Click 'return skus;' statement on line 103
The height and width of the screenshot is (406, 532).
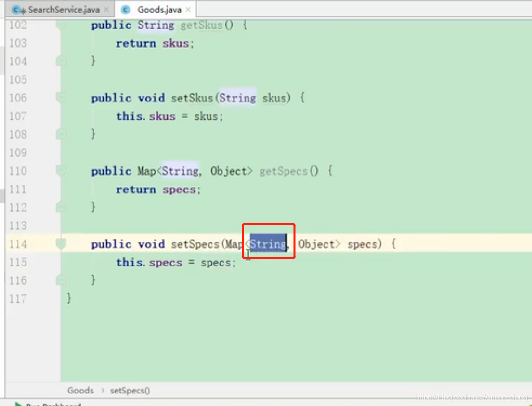click(x=155, y=43)
